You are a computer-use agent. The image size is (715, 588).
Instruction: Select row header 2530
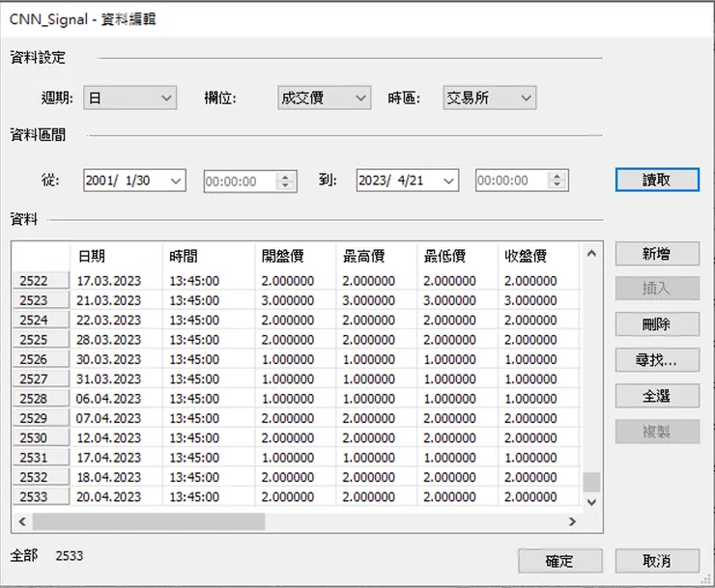[x=41, y=437]
